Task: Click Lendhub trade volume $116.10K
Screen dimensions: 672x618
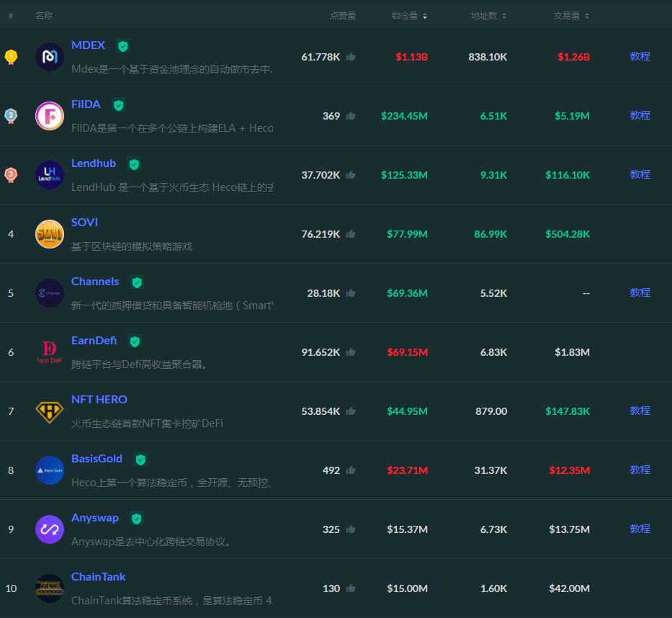Action: point(568,175)
